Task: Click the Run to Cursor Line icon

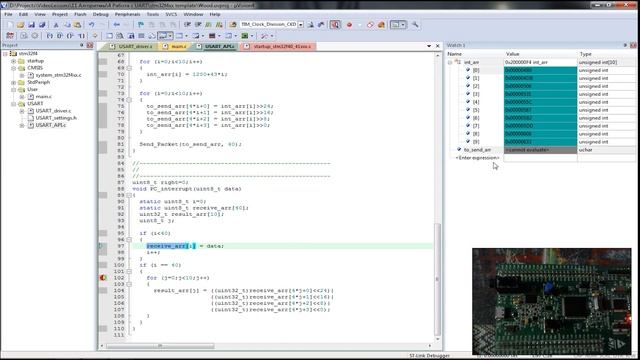Action: click(81, 36)
